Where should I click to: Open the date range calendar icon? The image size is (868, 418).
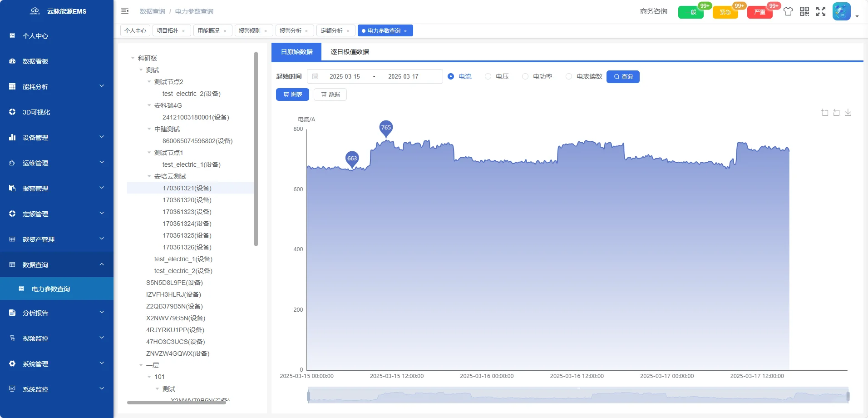coord(316,76)
